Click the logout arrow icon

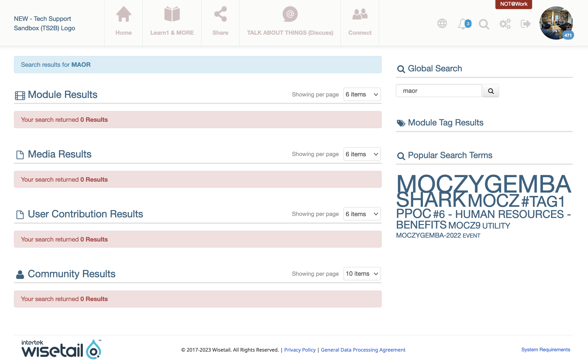pyautogui.click(x=525, y=24)
